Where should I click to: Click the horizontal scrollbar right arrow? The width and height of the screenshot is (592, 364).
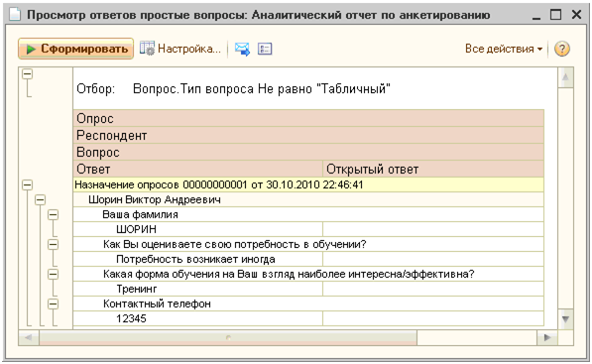pos(547,337)
